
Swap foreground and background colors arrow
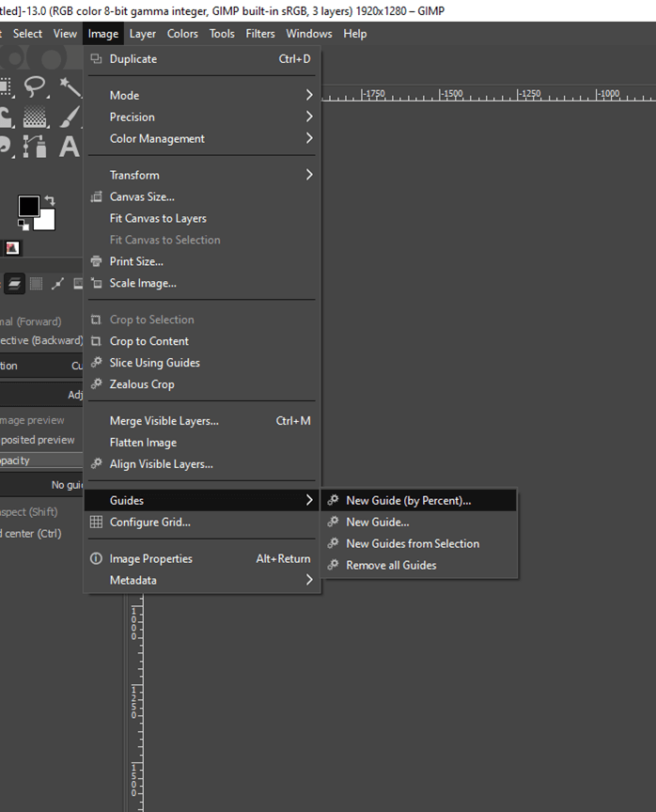tap(50, 200)
